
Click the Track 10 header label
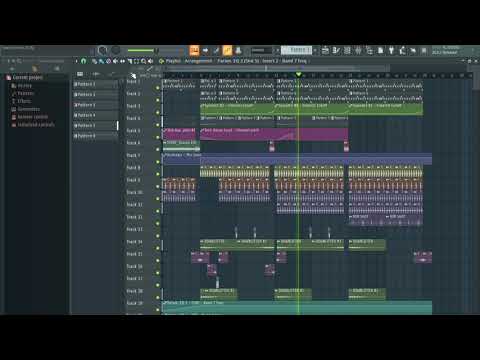[x=135, y=192]
